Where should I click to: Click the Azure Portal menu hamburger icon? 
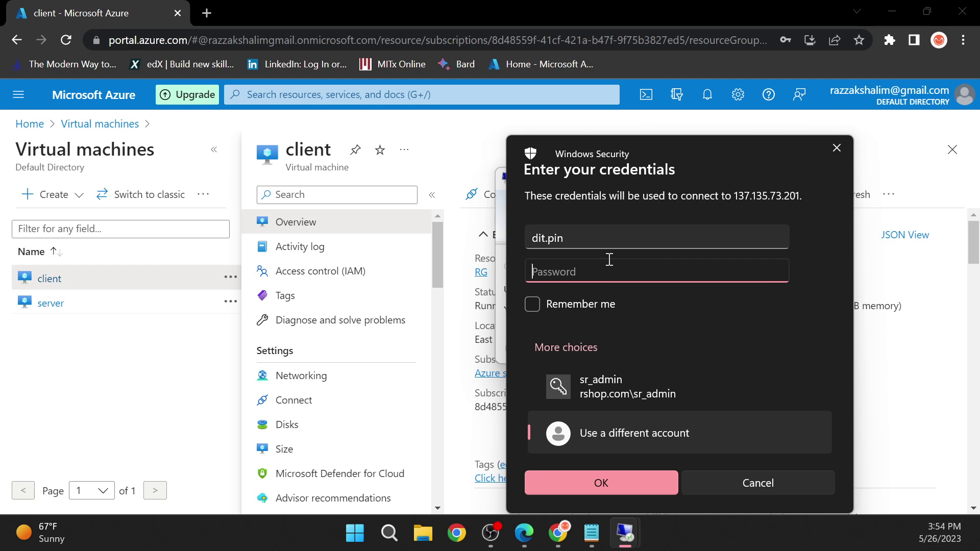[18, 94]
